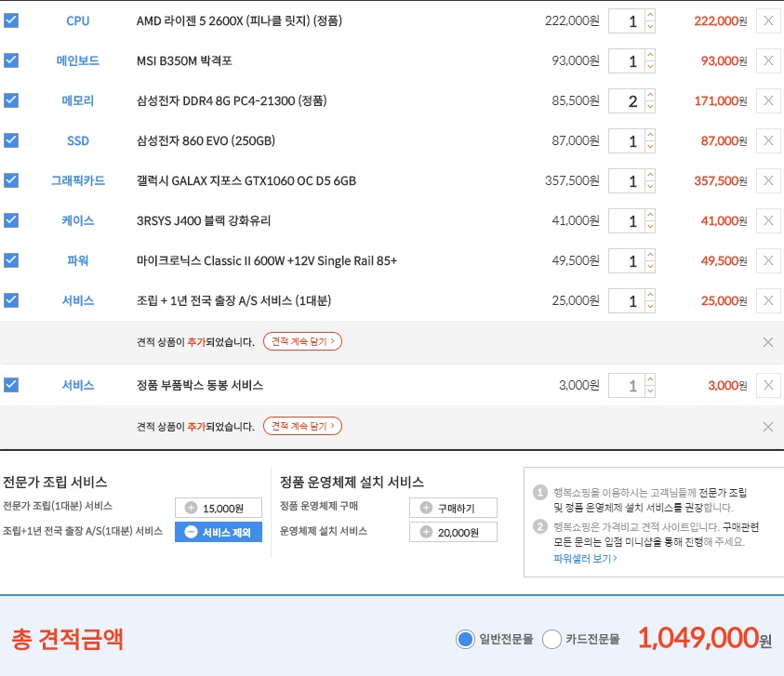Uncheck the 파워 row checkbox

[11, 260]
